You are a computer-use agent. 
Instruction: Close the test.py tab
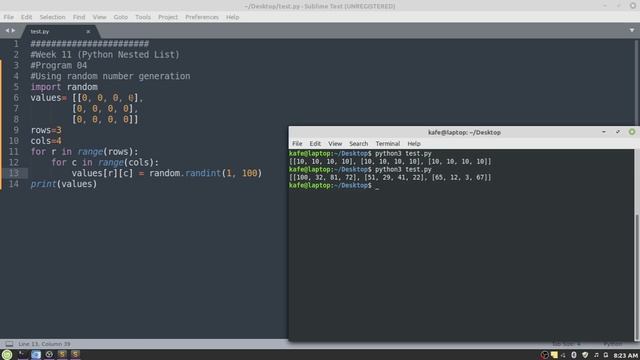tap(88, 31)
